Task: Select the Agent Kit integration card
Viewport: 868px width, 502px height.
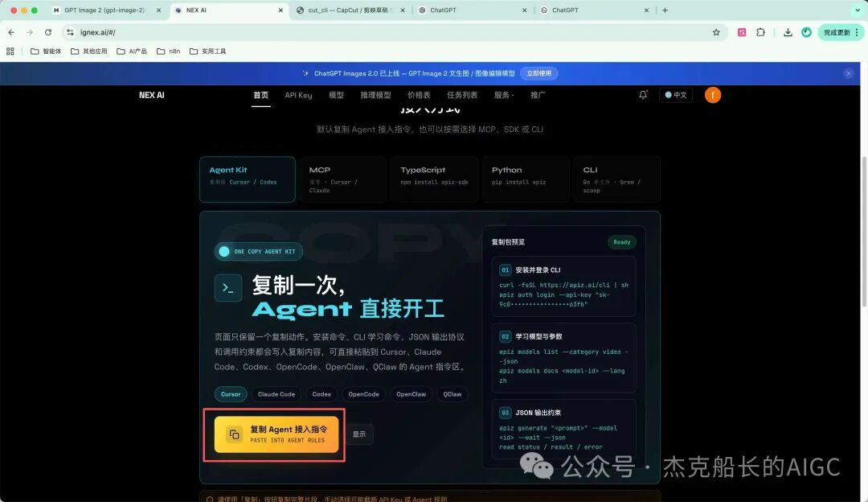Action: 247,179
